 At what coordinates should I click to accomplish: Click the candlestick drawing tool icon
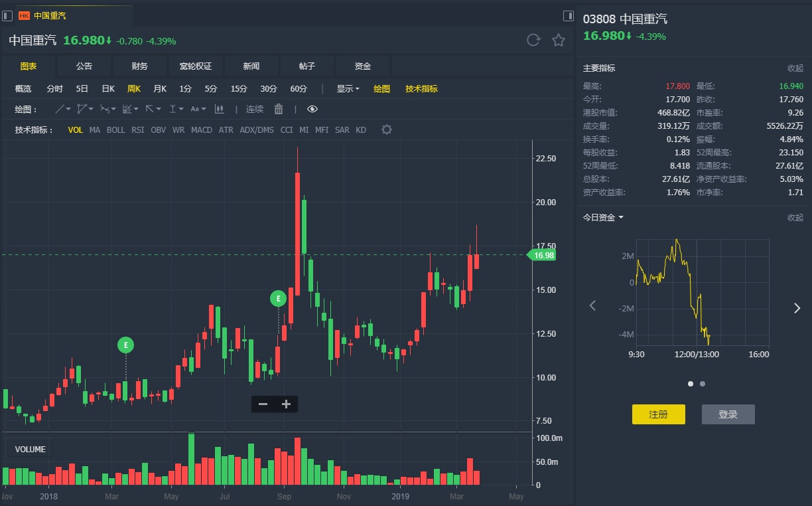[x=220, y=109]
